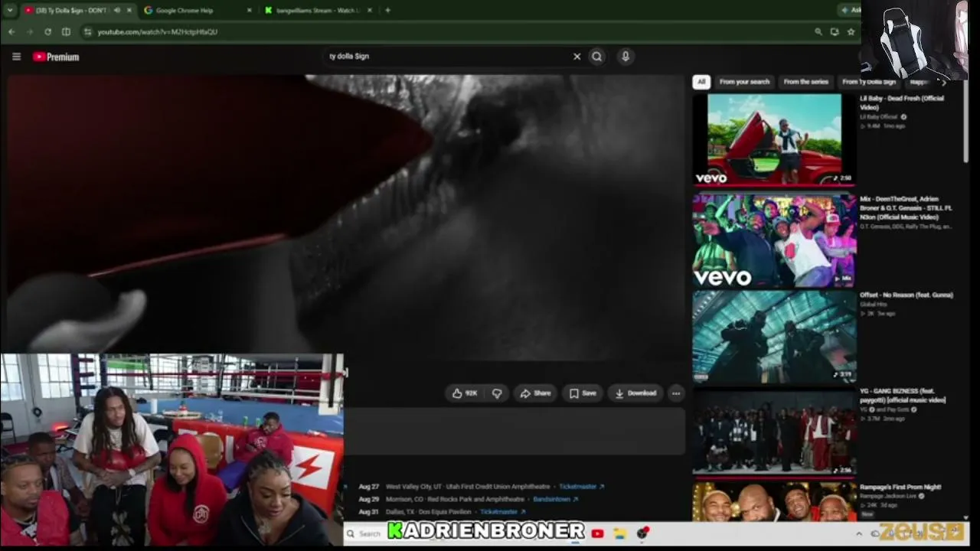Open Lil Baby - Dead Fresh video title
The height and width of the screenshot is (551, 980).
point(902,103)
